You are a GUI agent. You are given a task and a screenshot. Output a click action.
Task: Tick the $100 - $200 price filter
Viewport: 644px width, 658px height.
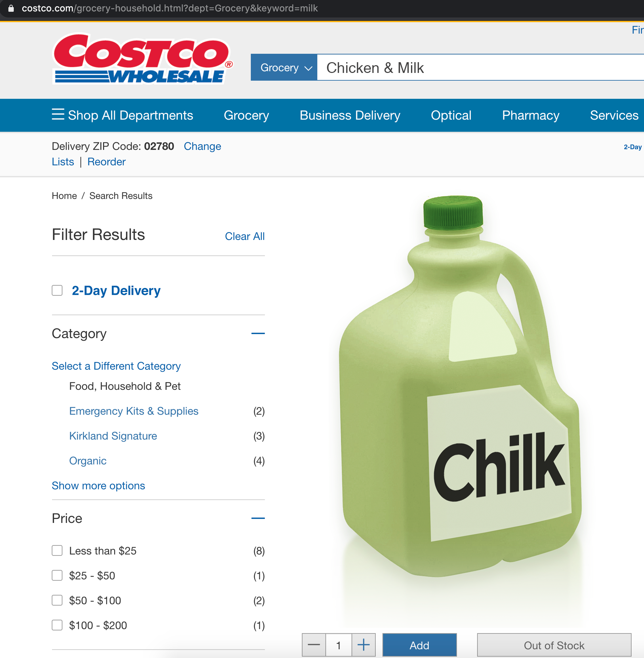pyautogui.click(x=57, y=625)
